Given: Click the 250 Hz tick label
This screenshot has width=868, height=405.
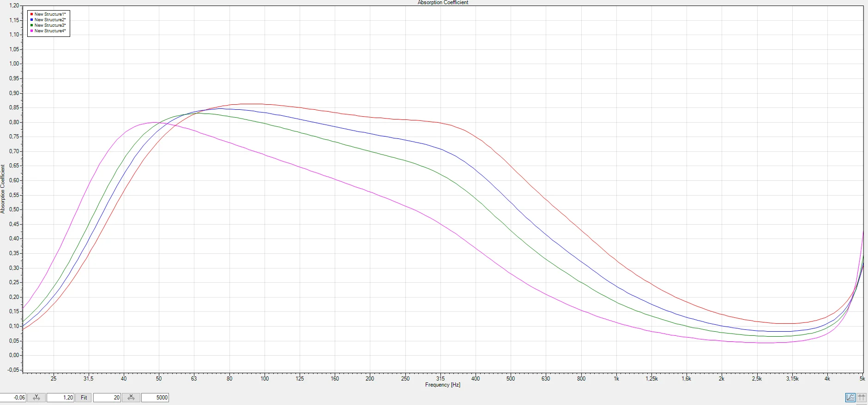Looking at the screenshot, I should [x=405, y=379].
